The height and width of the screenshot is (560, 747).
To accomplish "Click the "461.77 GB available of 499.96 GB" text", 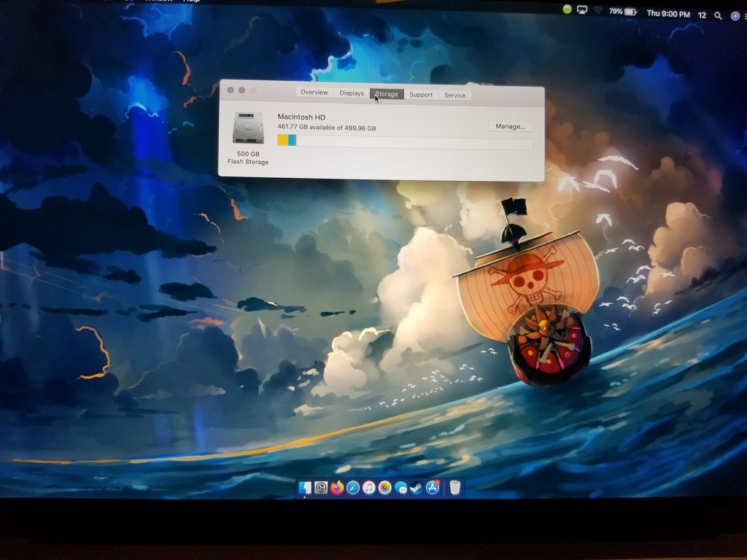I will click(327, 128).
